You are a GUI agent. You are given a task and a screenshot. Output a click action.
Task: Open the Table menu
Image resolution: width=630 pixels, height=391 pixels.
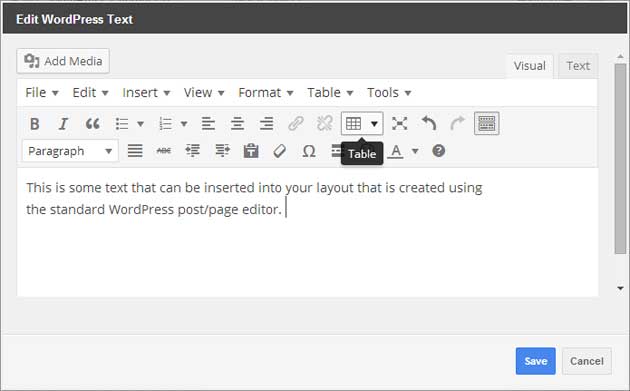point(330,93)
